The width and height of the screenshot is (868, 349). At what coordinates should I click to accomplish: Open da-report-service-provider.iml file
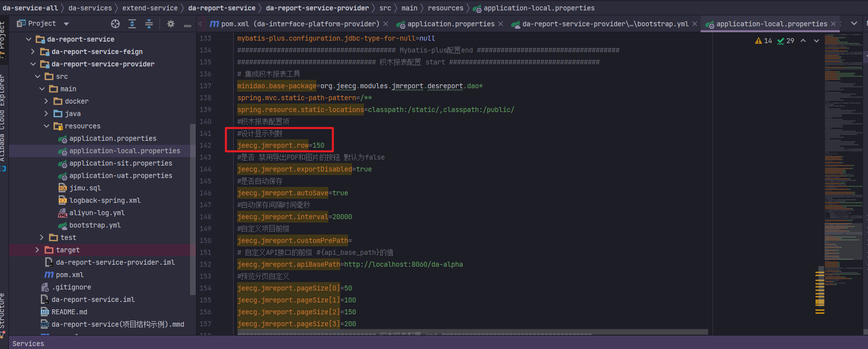click(x=115, y=262)
